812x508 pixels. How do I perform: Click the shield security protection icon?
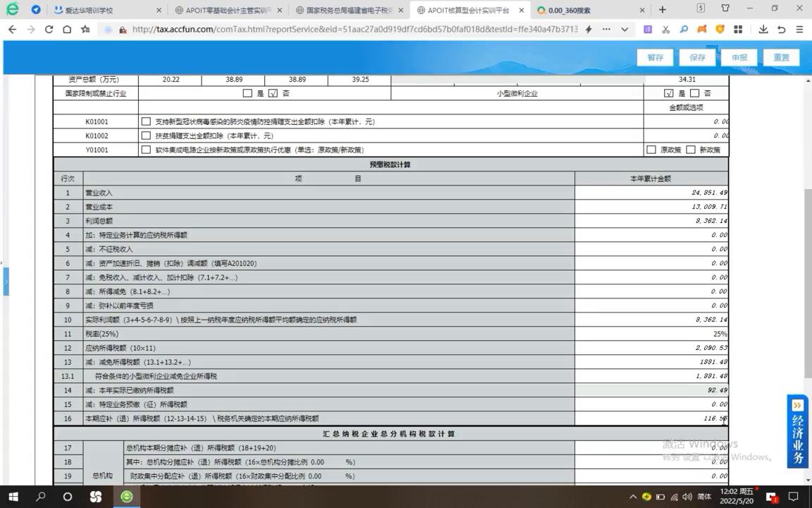click(x=720, y=29)
